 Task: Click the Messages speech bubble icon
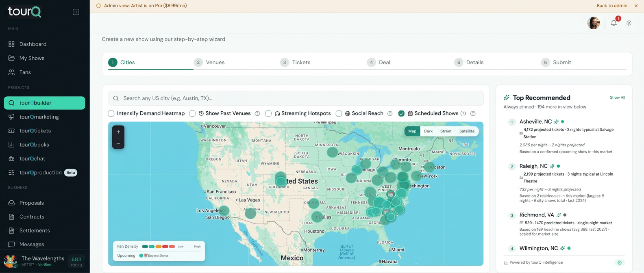[x=11, y=244]
